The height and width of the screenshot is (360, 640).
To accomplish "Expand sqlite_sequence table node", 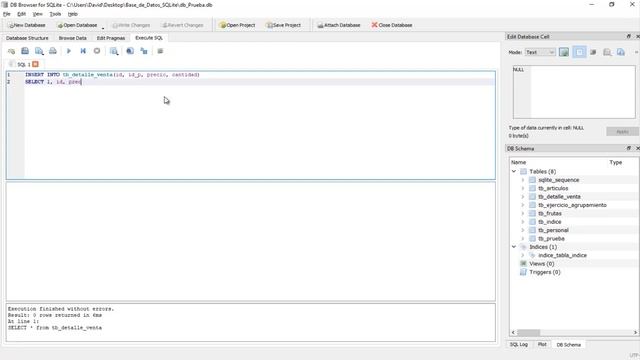I will click(x=522, y=180).
